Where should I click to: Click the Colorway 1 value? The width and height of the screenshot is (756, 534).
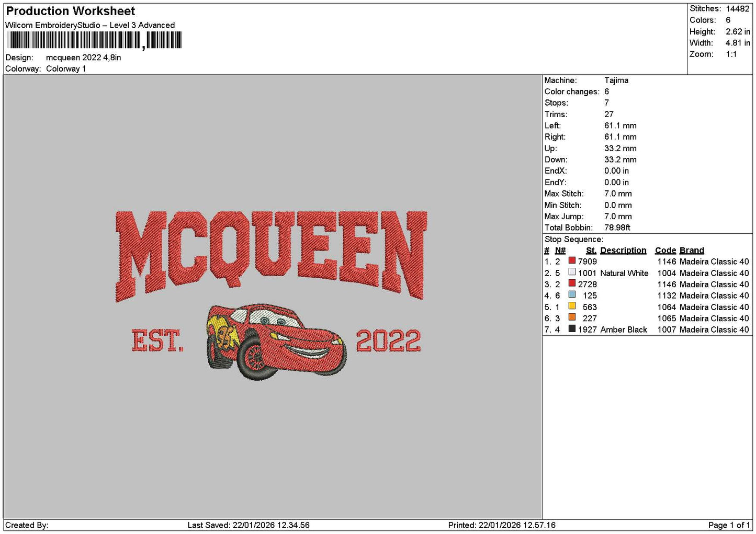[x=66, y=69]
